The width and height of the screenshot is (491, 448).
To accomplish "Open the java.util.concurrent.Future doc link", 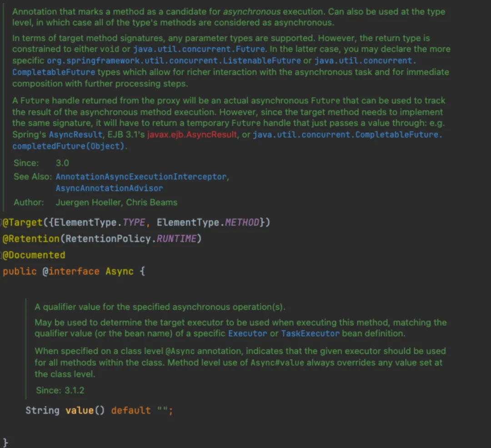I will pyautogui.click(x=199, y=49).
